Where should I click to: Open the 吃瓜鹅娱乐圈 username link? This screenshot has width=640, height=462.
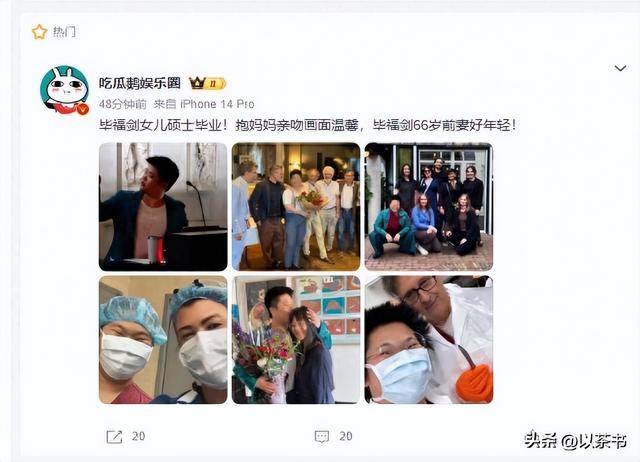(140, 83)
